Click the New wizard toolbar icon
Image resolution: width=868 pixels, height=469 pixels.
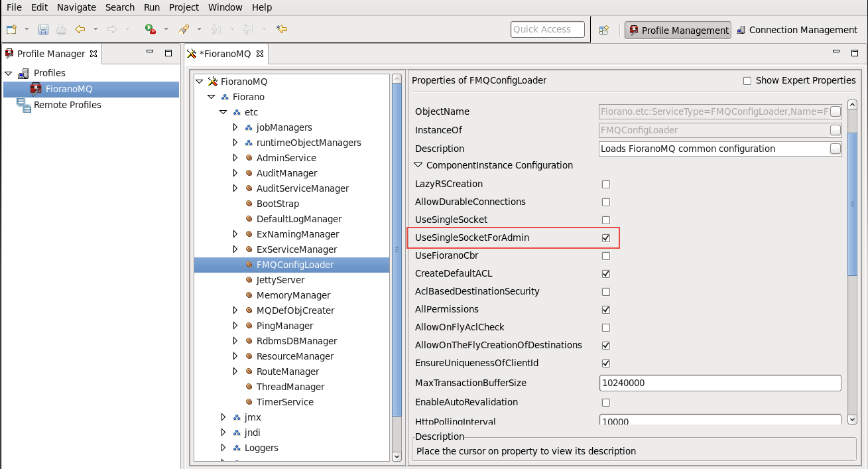click(11, 29)
